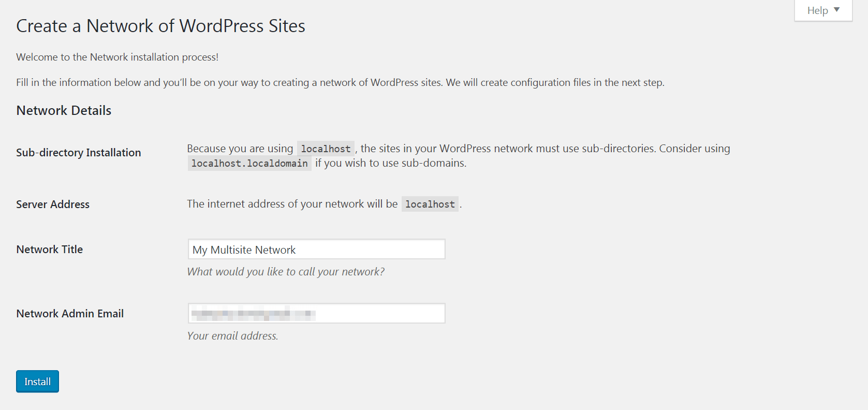
Task: Click the 'Create a Network of WordPress Sites' heading
Action: pyautogui.click(x=160, y=26)
